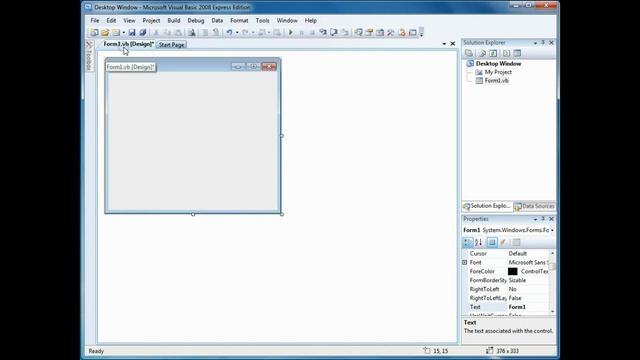Image resolution: width=640 pixels, height=360 pixels.
Task: Open the Properties window position dropdown
Action: (x=535, y=219)
